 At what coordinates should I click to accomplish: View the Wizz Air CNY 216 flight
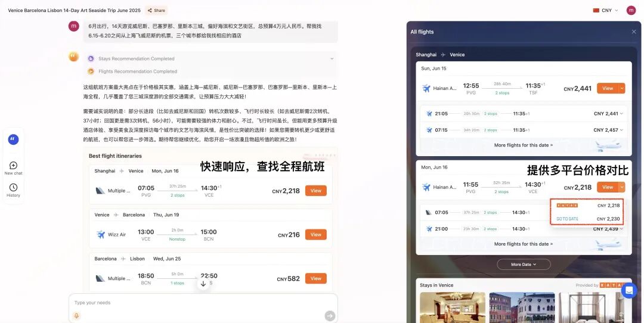(x=316, y=235)
